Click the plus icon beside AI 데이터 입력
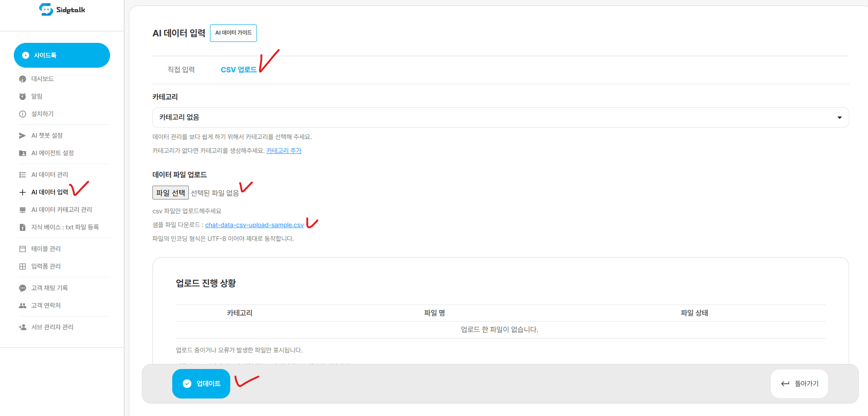Image resolution: width=868 pixels, height=416 pixels. tap(23, 192)
